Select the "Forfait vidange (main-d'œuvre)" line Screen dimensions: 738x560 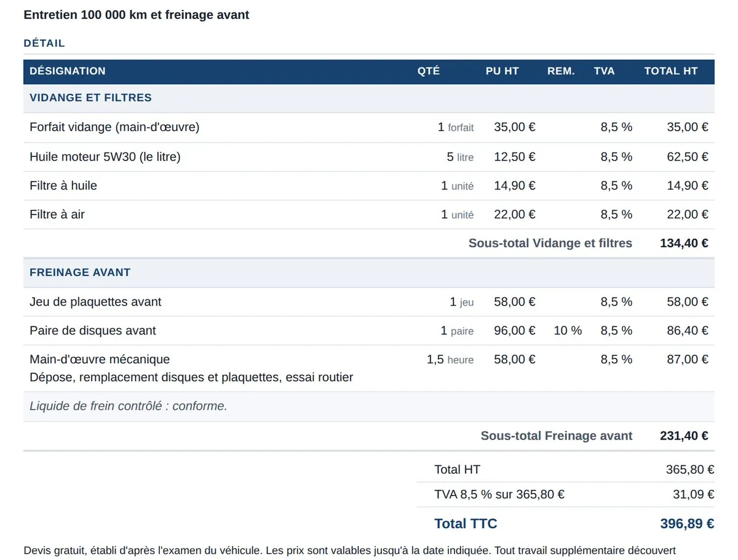coord(369,127)
